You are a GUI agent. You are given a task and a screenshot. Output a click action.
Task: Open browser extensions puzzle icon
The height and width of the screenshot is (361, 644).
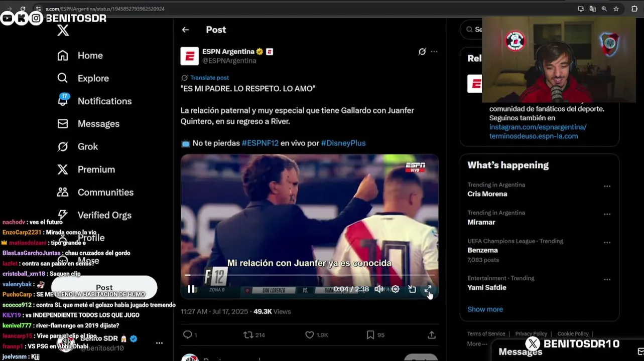pos(634,9)
